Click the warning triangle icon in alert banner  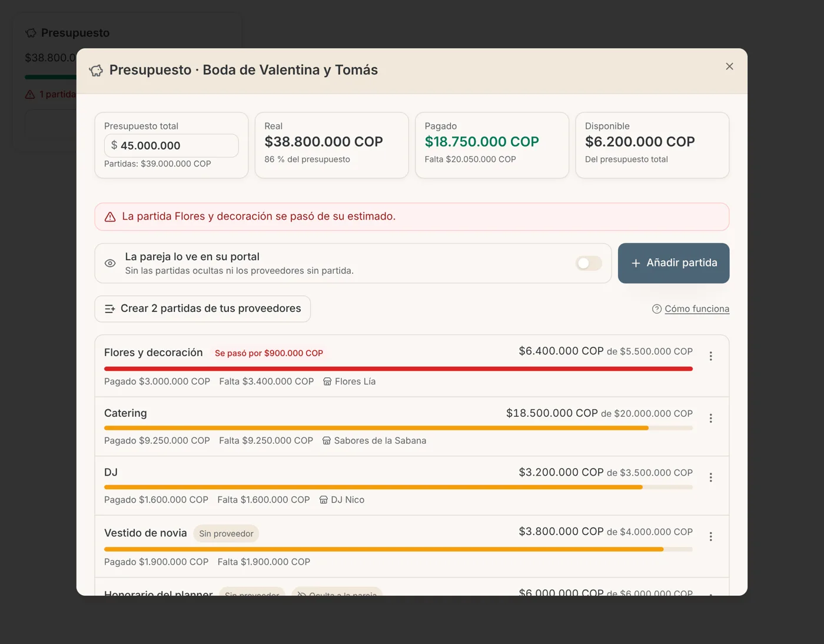110,217
